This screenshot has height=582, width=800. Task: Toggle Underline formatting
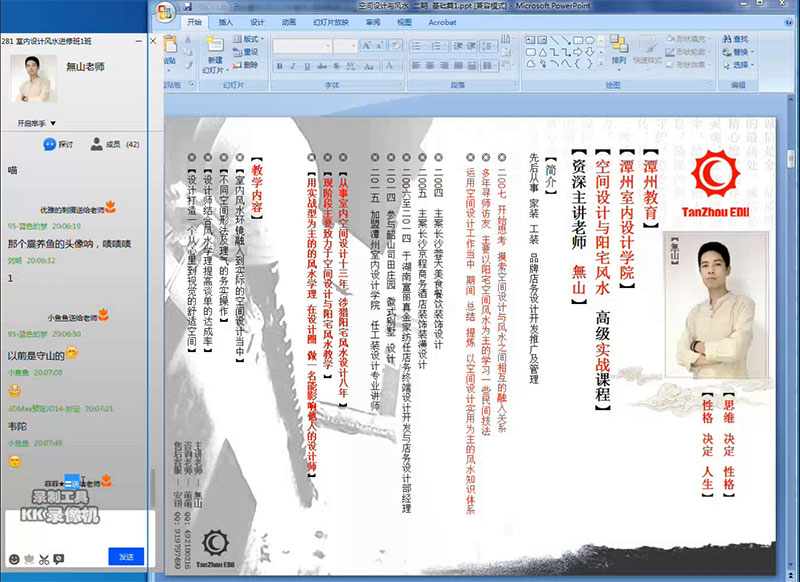307,66
